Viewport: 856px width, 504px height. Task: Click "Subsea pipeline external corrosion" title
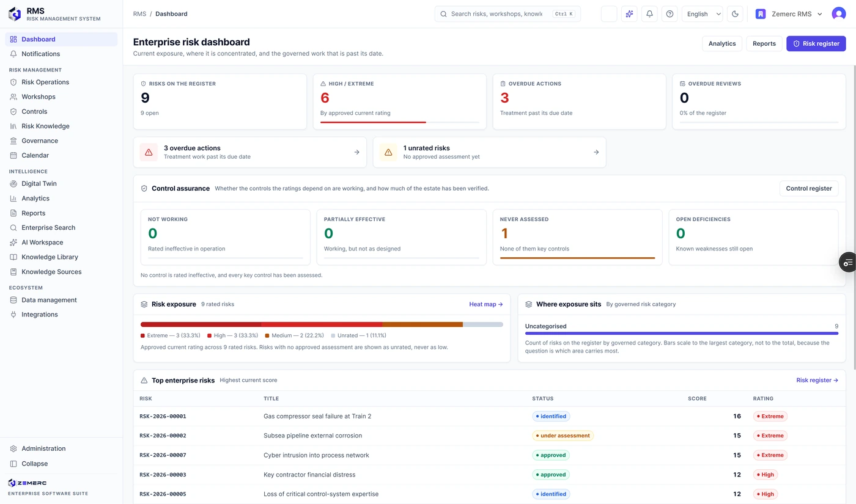tap(312, 436)
